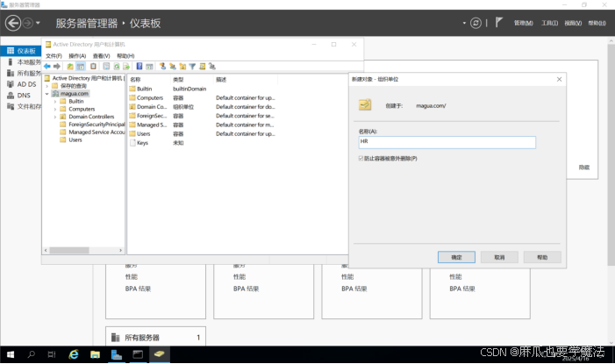The height and width of the screenshot is (364, 615).
Task: Click the Server Manager back navigation arrow
Action: click(13, 23)
